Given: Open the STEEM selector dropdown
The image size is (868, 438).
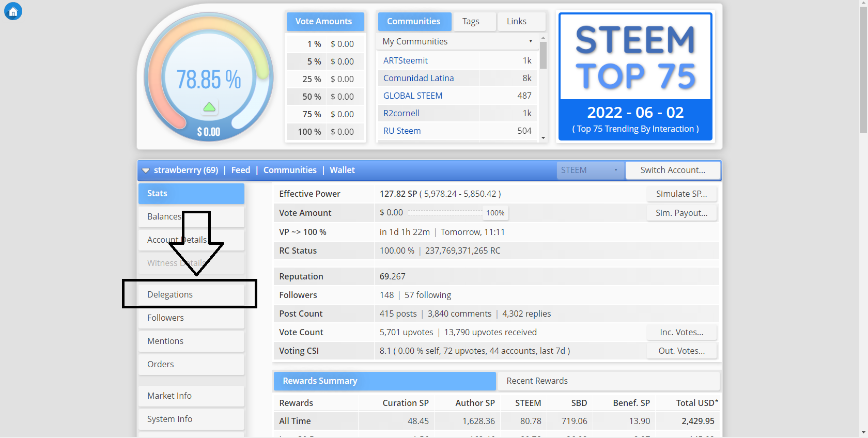Looking at the screenshot, I should 590,170.
